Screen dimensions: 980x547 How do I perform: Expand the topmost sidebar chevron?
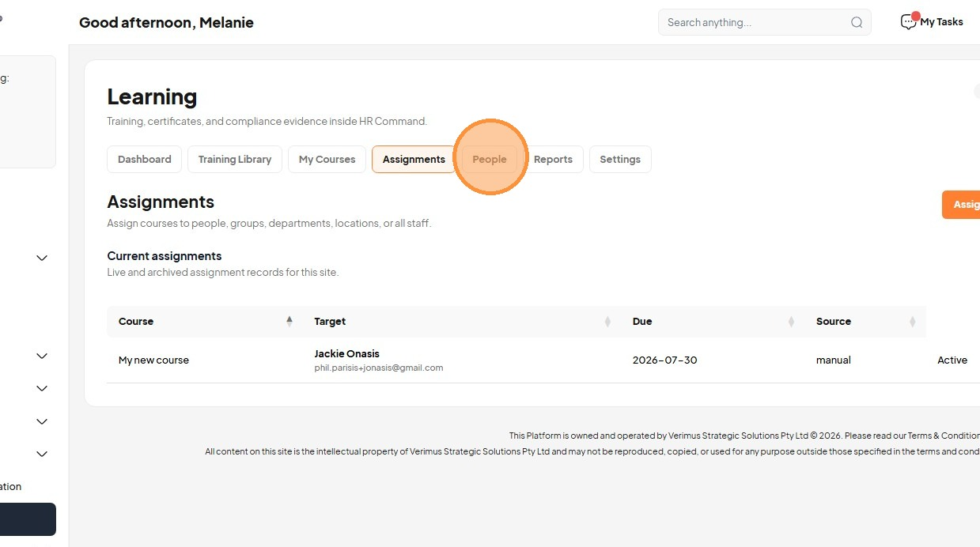coord(42,258)
